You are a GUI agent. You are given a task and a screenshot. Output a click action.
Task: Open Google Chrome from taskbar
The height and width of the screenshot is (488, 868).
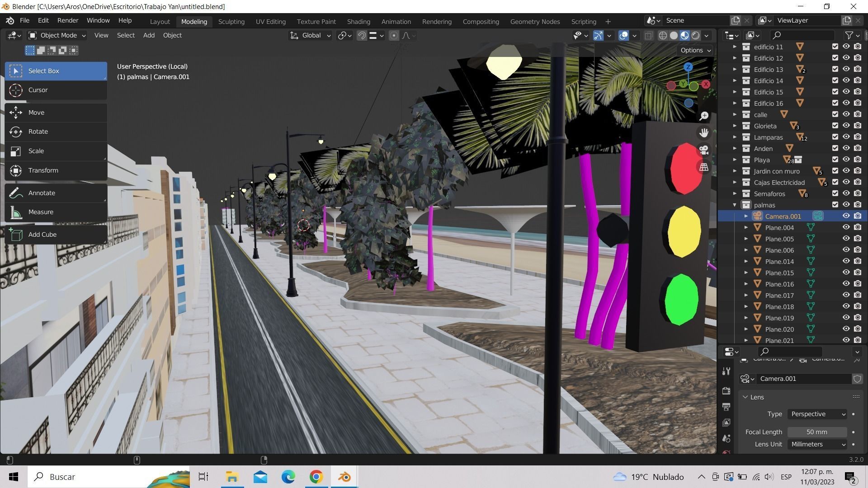pyautogui.click(x=316, y=477)
